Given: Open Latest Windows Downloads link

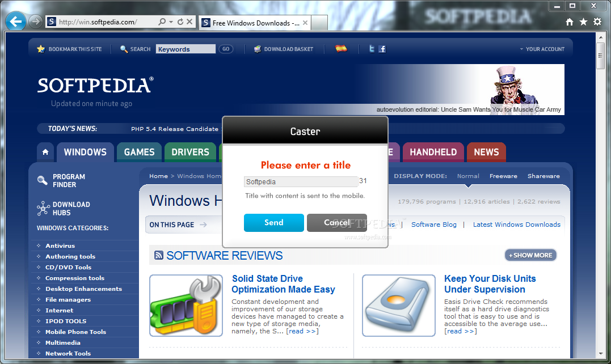Looking at the screenshot, I should pos(517,224).
